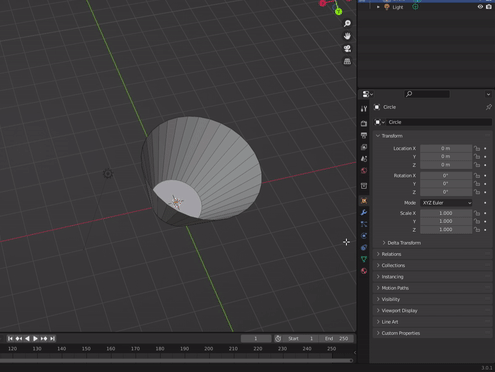Open the Collection properties tab
The height and width of the screenshot is (372, 495).
(x=364, y=186)
